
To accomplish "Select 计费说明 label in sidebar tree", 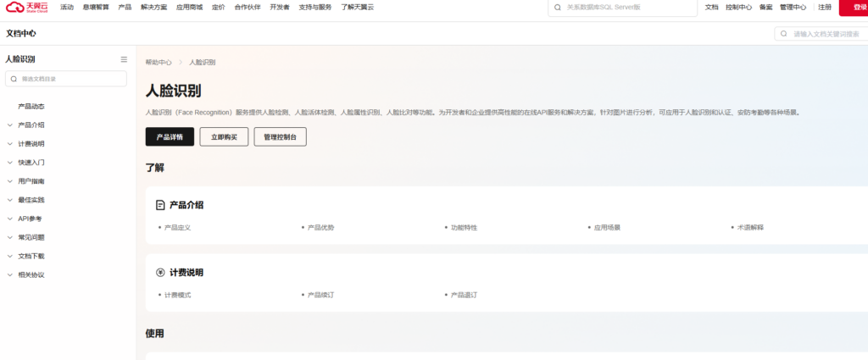I will 31,144.
